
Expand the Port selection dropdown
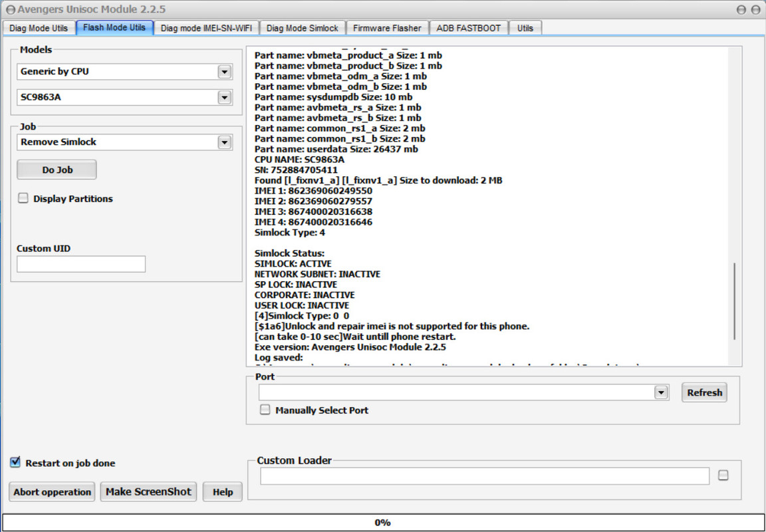[x=661, y=392]
